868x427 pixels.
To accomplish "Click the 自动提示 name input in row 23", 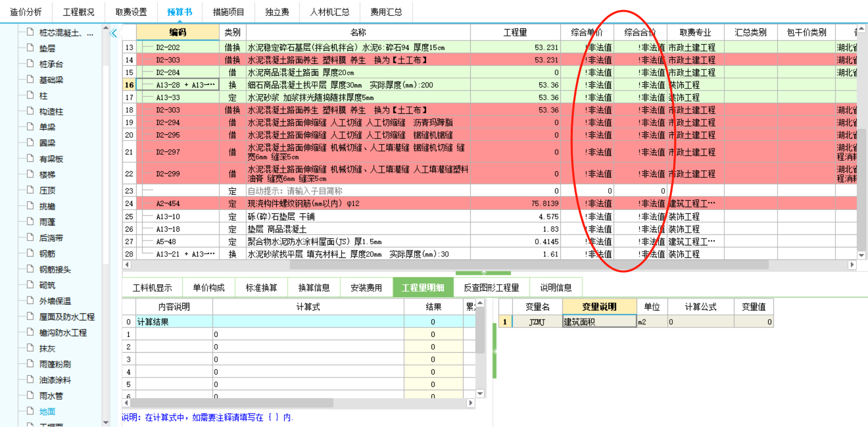I will point(358,191).
